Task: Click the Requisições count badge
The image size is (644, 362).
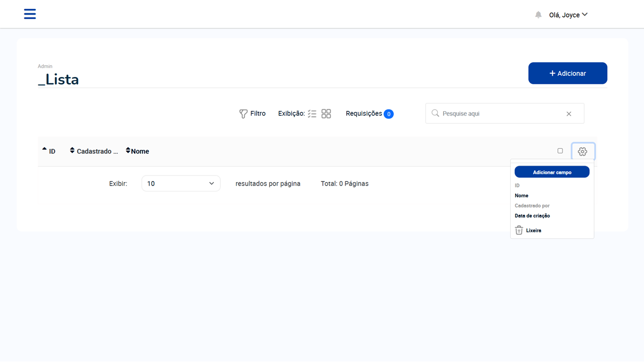Action: (x=388, y=114)
